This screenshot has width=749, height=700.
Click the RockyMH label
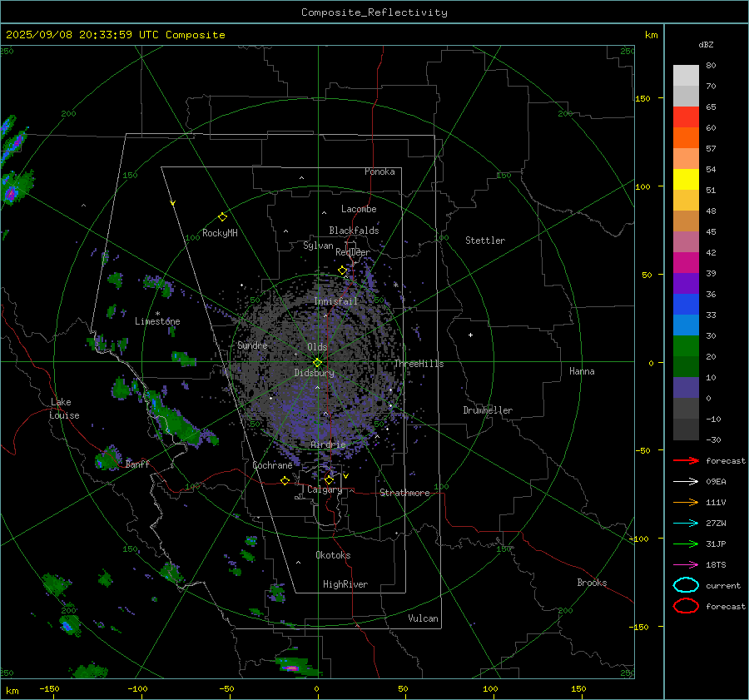pos(220,233)
